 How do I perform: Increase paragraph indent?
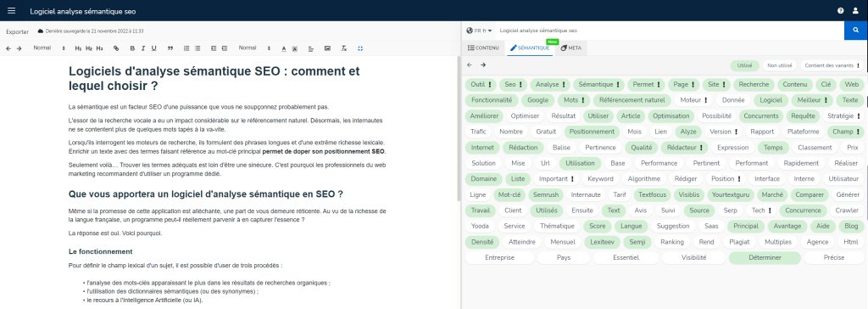(x=225, y=49)
